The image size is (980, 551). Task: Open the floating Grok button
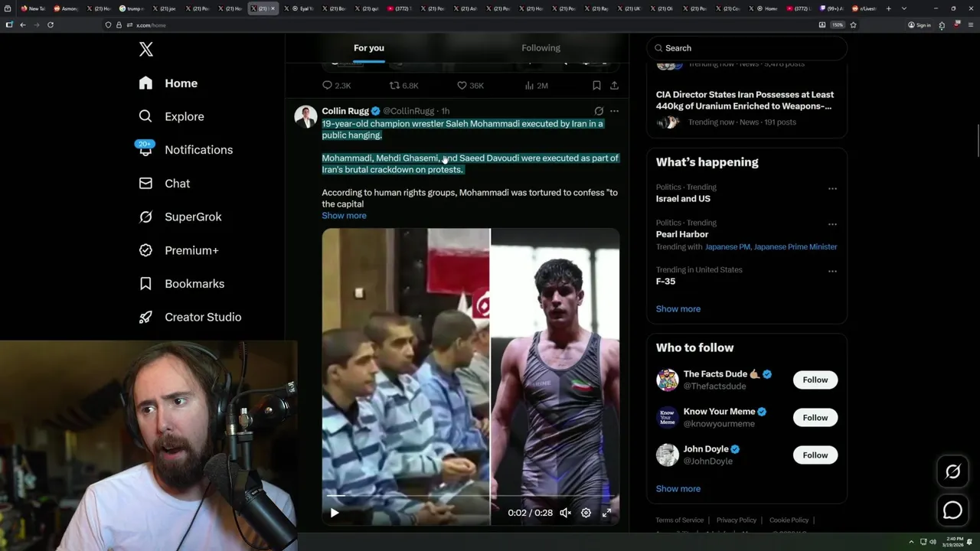952,472
